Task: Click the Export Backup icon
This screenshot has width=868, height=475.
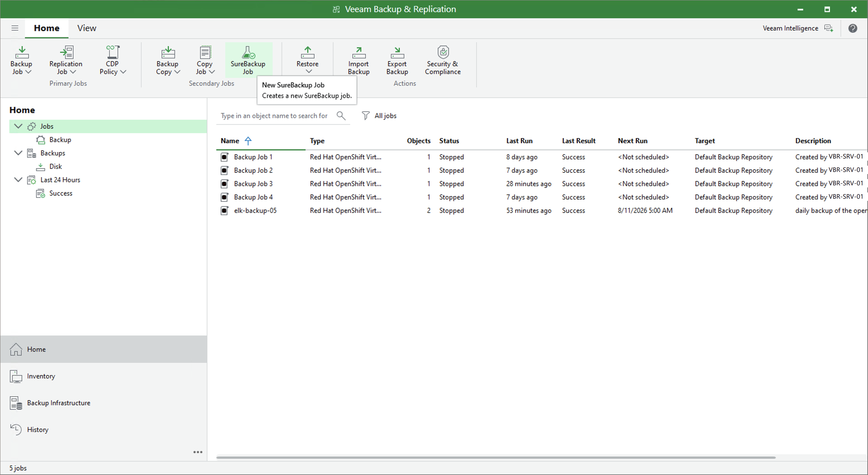Action: (x=397, y=52)
